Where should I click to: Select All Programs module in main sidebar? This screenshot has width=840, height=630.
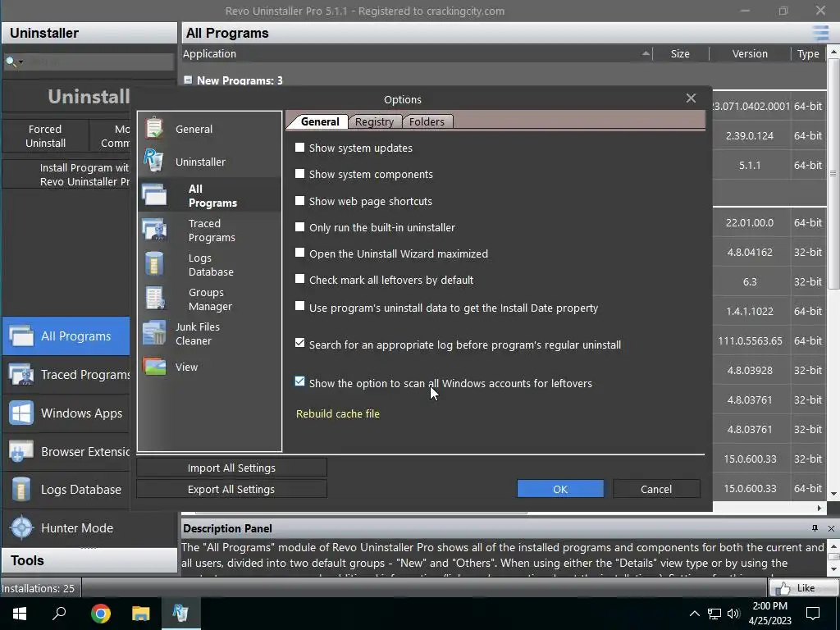click(66, 336)
